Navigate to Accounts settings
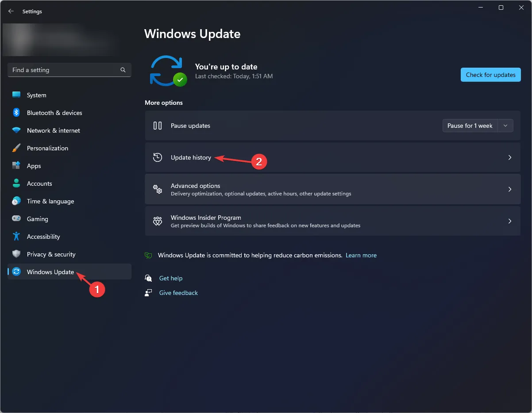 click(69, 184)
